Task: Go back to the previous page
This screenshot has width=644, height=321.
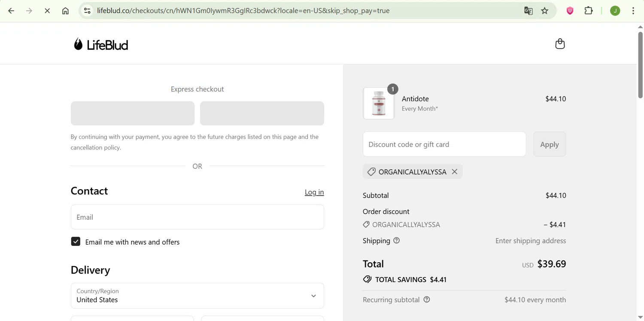Action: (x=11, y=11)
